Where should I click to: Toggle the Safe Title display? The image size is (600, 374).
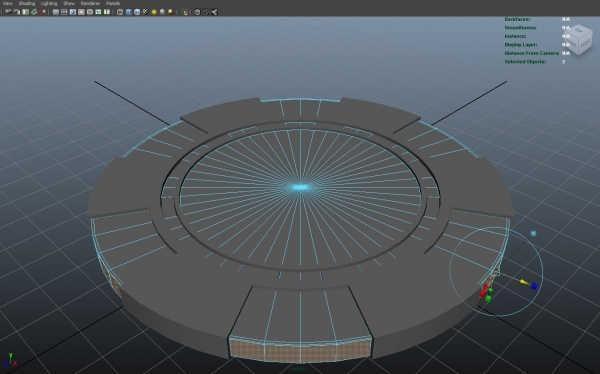(x=107, y=12)
